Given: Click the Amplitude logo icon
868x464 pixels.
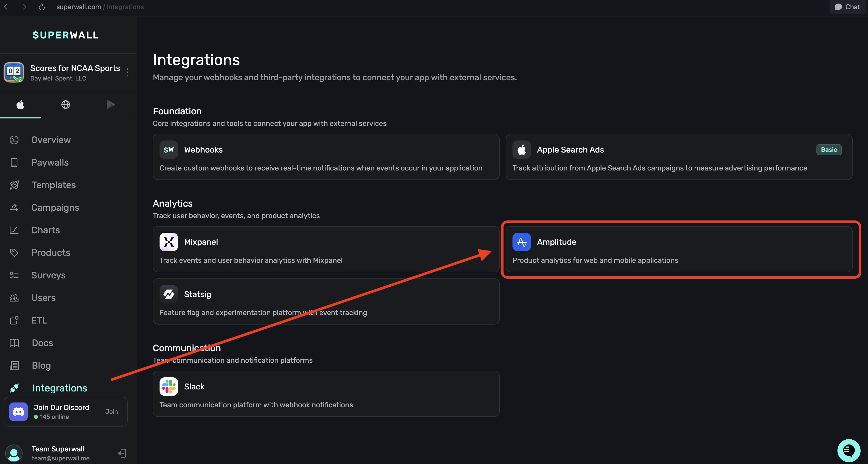Looking at the screenshot, I should (521, 242).
